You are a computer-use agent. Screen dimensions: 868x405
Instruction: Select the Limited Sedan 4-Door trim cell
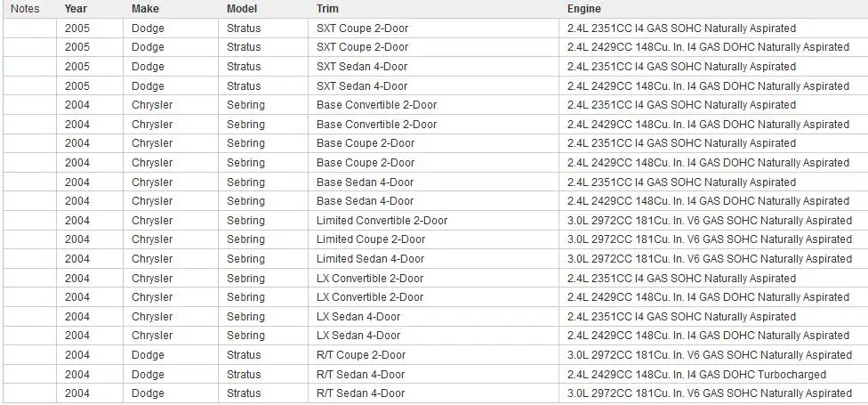pyautogui.click(x=433, y=259)
